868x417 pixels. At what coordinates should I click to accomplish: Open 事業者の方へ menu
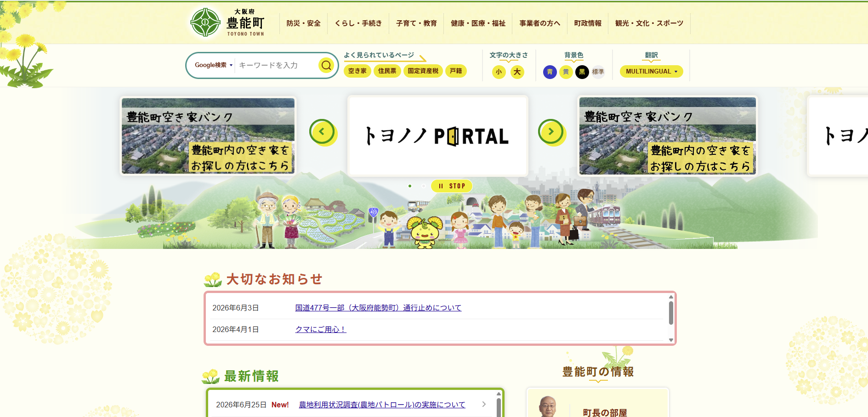[x=540, y=23]
